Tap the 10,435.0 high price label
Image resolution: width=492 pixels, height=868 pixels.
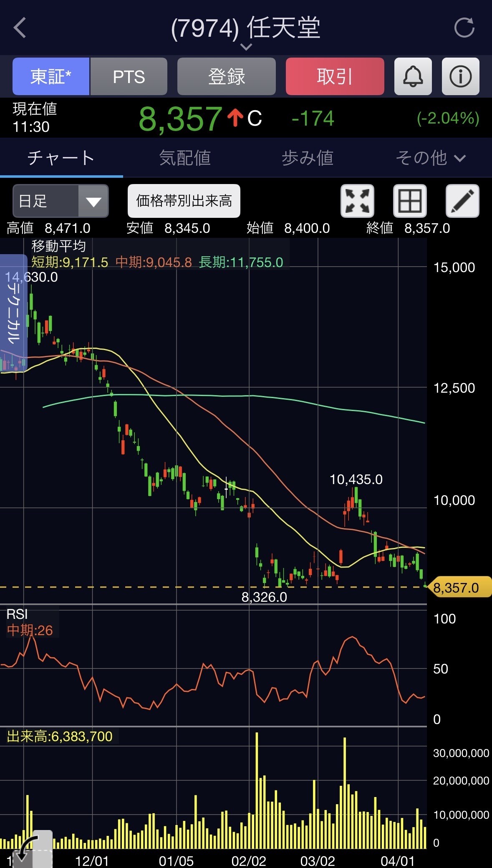coord(356,479)
